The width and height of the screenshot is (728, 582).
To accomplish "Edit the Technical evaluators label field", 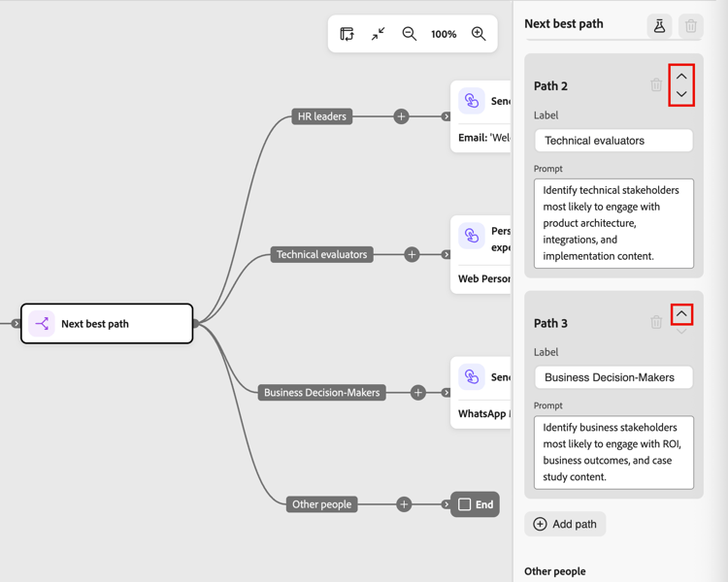I will coord(613,141).
